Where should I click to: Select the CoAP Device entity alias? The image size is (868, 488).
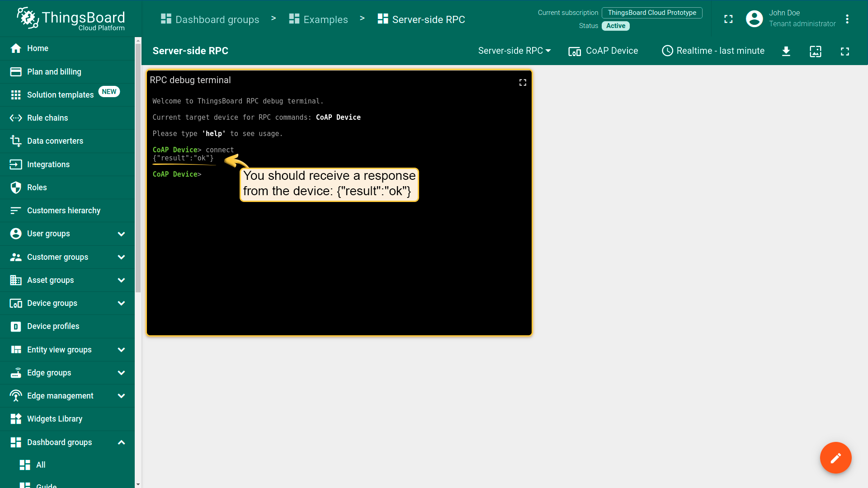click(603, 51)
